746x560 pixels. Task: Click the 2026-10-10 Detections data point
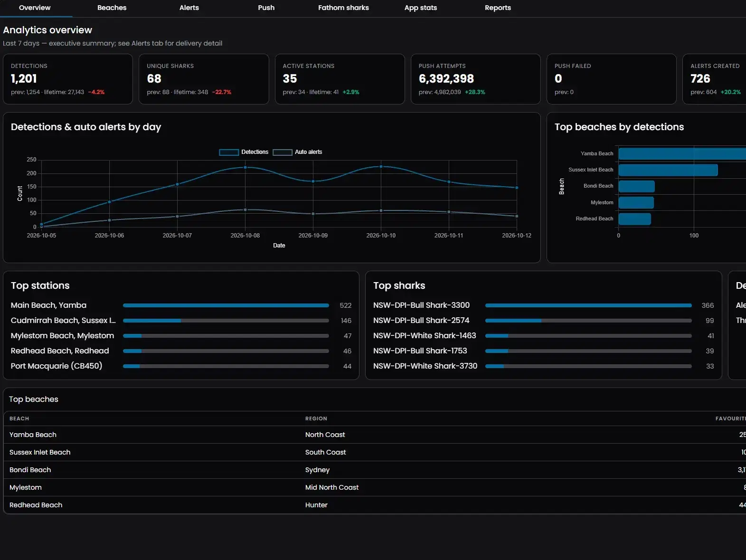point(381,167)
